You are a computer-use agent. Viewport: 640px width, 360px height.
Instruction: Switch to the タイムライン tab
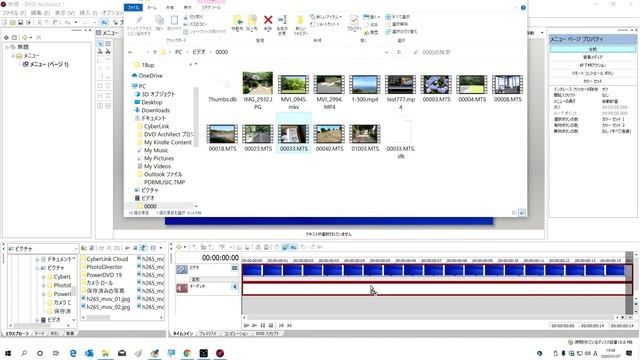pyautogui.click(x=183, y=333)
